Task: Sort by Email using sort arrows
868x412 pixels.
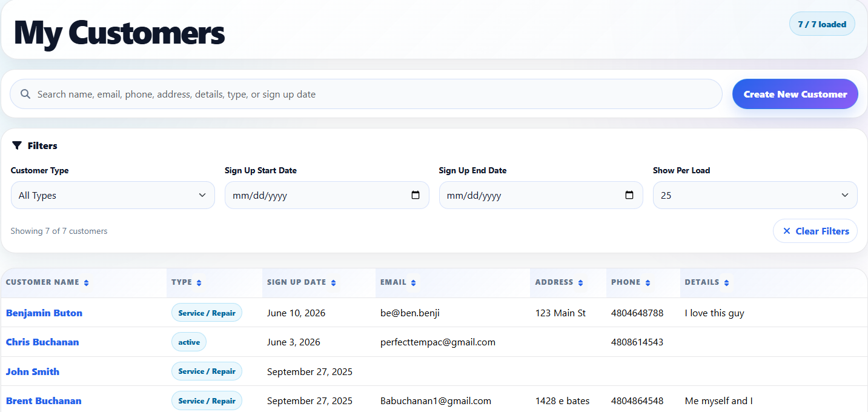Action: point(414,283)
